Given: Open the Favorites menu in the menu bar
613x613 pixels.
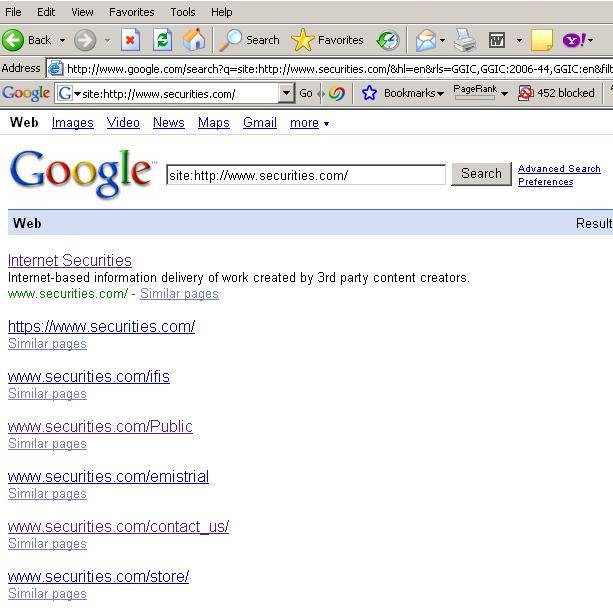Looking at the screenshot, I should [131, 12].
